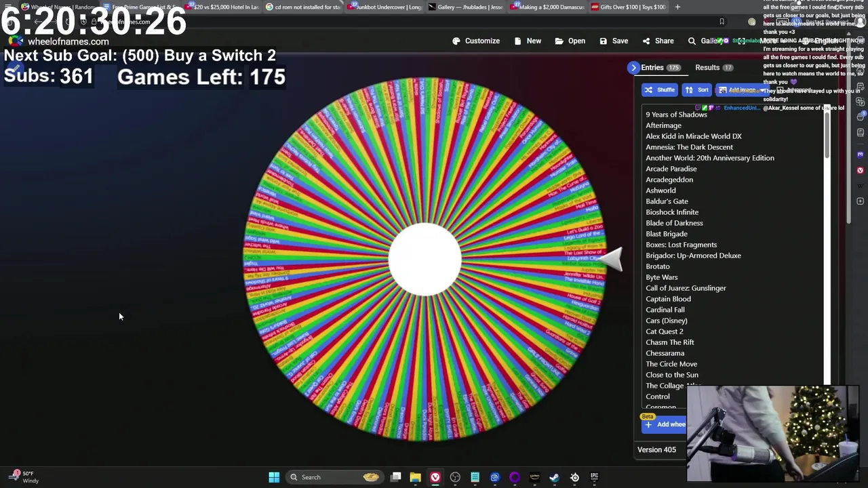The height and width of the screenshot is (488, 868).
Task: Click 'Brigador: Up-Armored Deluxe' entry
Action: click(693, 256)
